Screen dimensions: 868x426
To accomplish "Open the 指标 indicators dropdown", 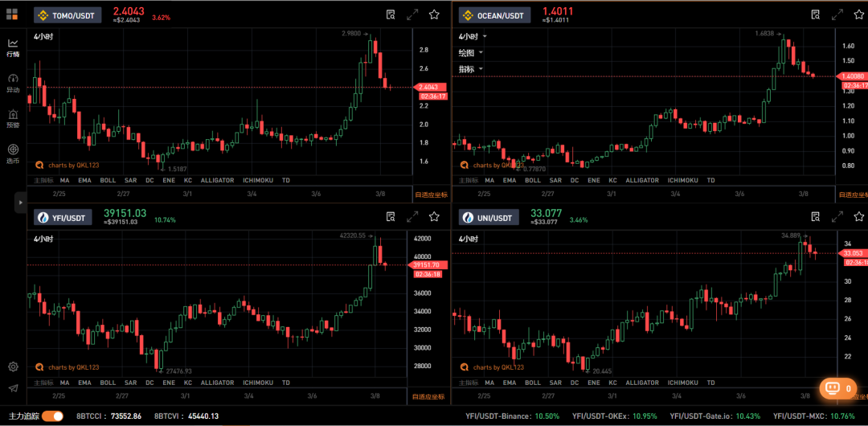I will pyautogui.click(x=470, y=68).
